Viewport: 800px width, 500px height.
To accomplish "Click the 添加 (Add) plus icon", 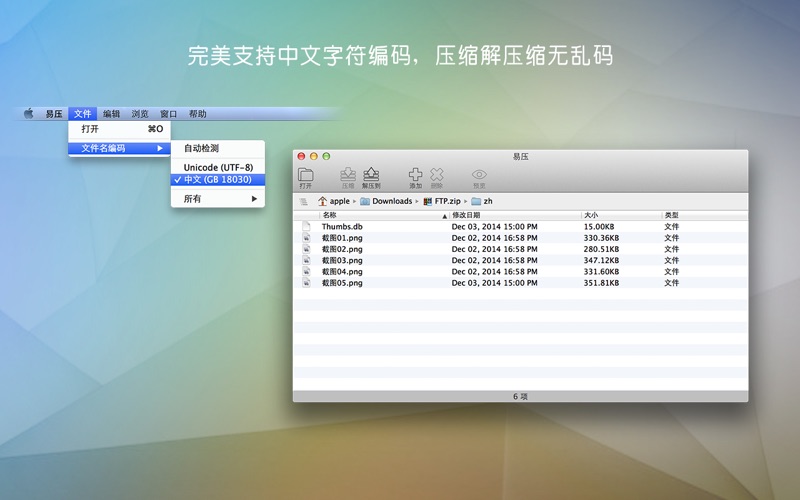I will point(415,177).
